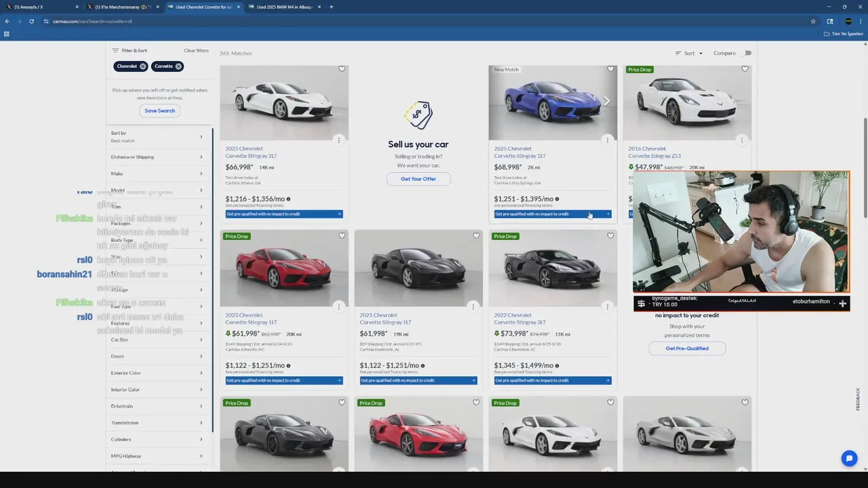Reload the CarMax page
Screen dimensions: 868x488
click(31, 21)
